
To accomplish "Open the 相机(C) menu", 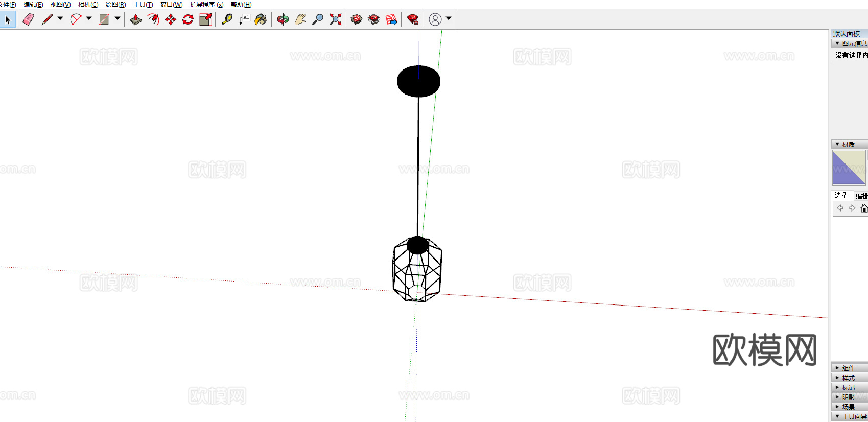I will tap(88, 5).
